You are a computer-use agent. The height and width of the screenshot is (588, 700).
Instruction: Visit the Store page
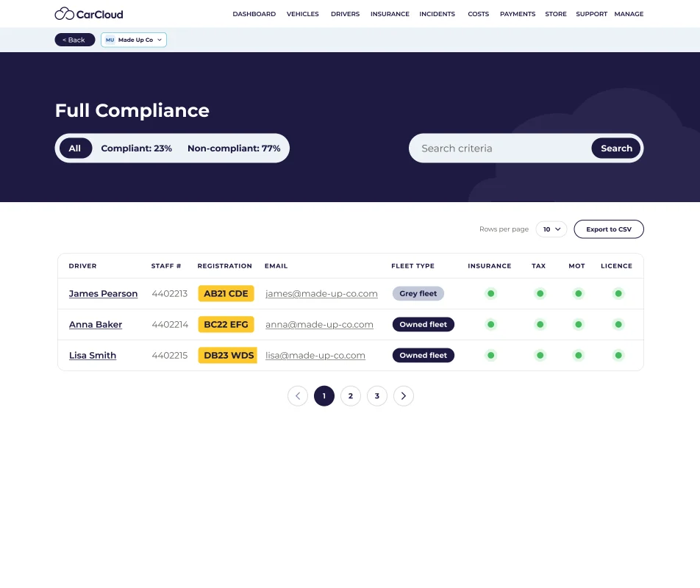click(x=556, y=14)
